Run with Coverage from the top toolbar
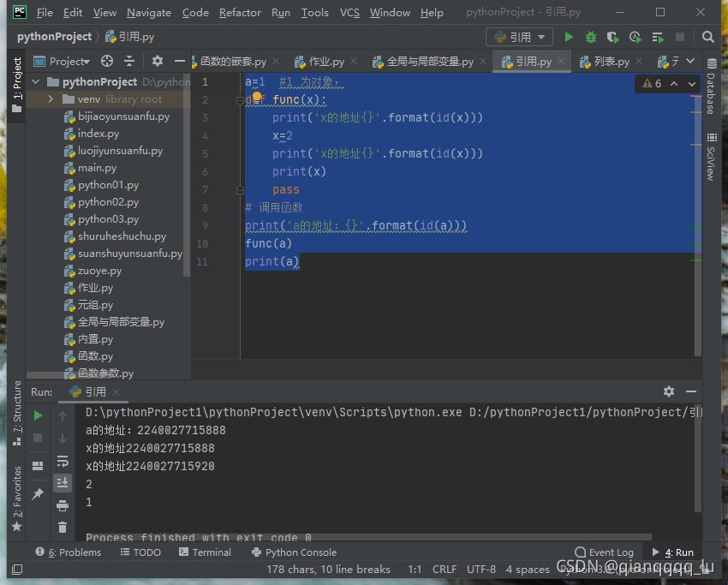The height and width of the screenshot is (585, 728). 612,37
